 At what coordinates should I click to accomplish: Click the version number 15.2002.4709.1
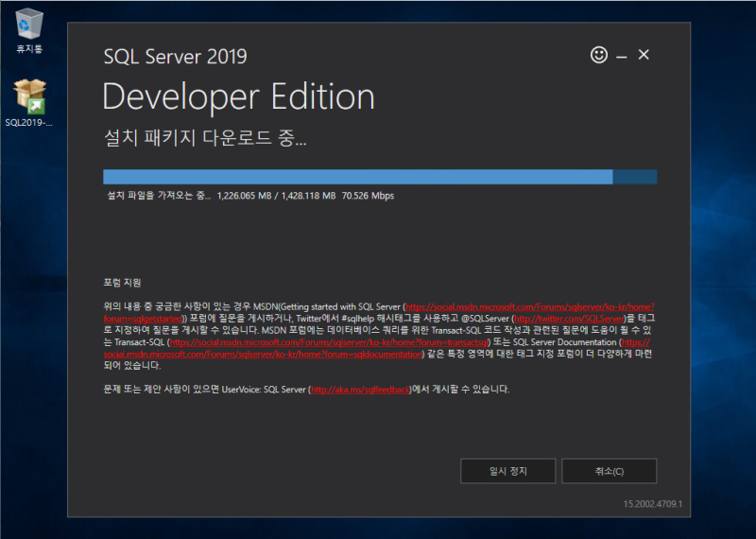point(652,504)
